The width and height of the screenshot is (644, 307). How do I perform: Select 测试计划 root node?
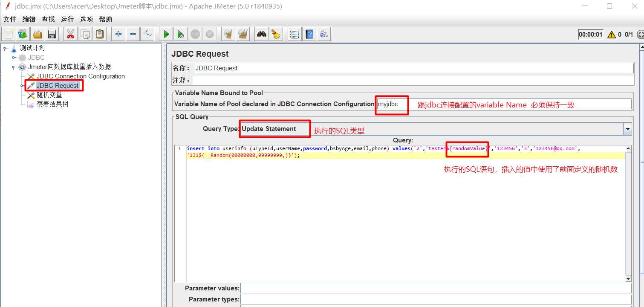pos(32,48)
